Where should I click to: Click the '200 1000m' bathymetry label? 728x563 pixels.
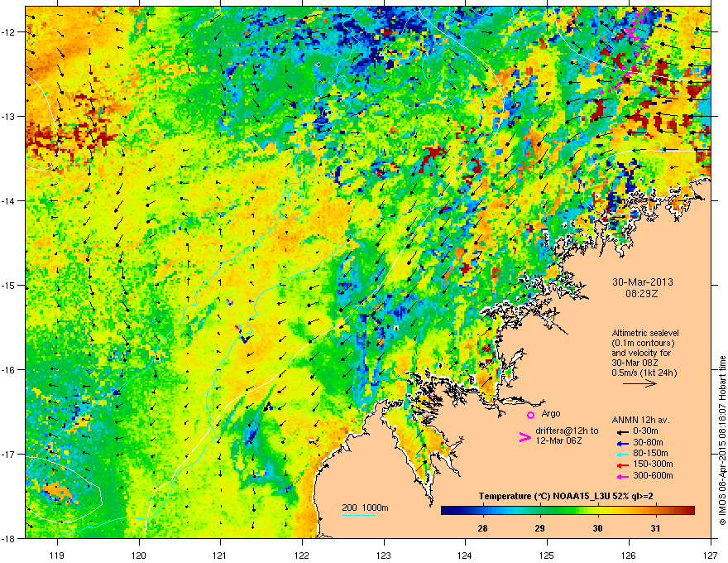[365, 508]
